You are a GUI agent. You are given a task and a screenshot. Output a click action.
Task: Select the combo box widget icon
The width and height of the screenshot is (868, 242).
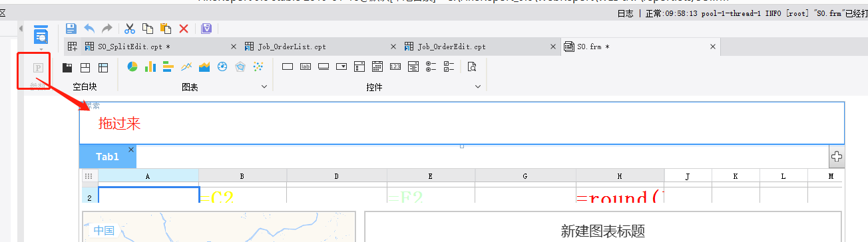tap(341, 66)
